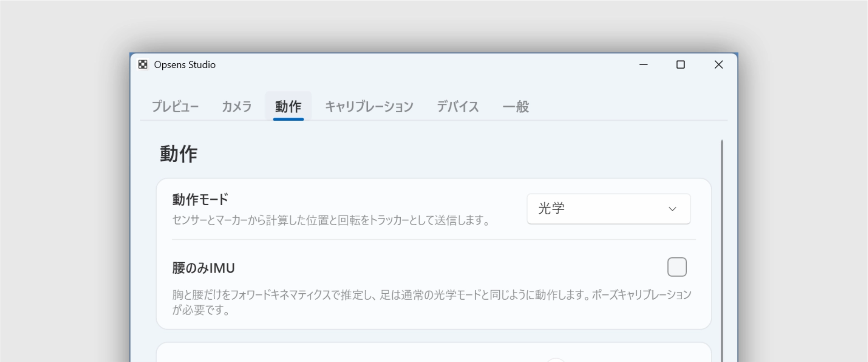The width and height of the screenshot is (868, 362).
Task: Open the カメラ tab
Action: click(237, 107)
